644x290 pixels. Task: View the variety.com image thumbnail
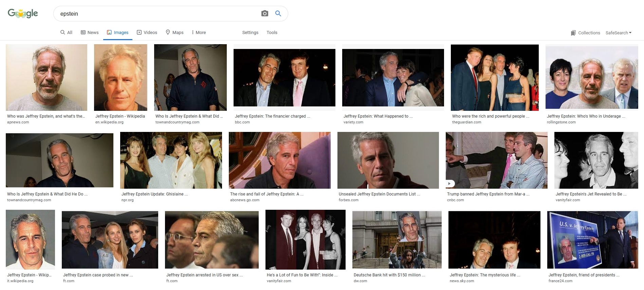click(x=393, y=78)
